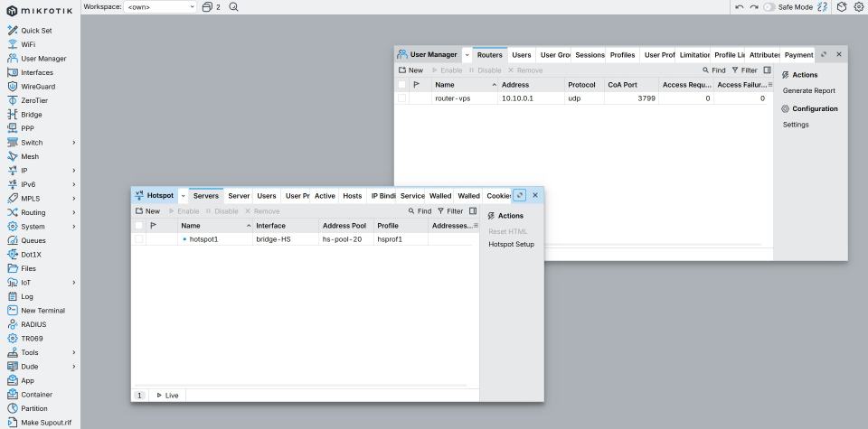Toggle Live updates in Hotspot window
Viewport: 868px width, 429px height.
click(x=168, y=396)
